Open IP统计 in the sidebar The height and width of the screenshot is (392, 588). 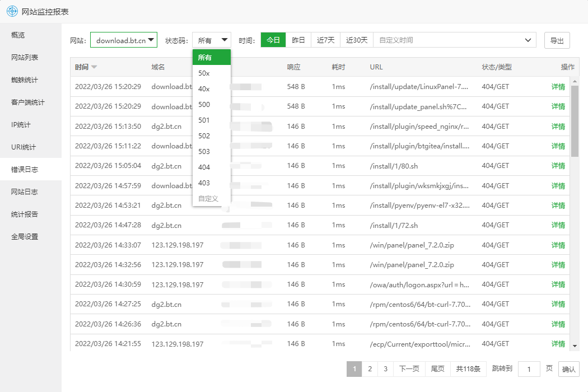pos(31,124)
